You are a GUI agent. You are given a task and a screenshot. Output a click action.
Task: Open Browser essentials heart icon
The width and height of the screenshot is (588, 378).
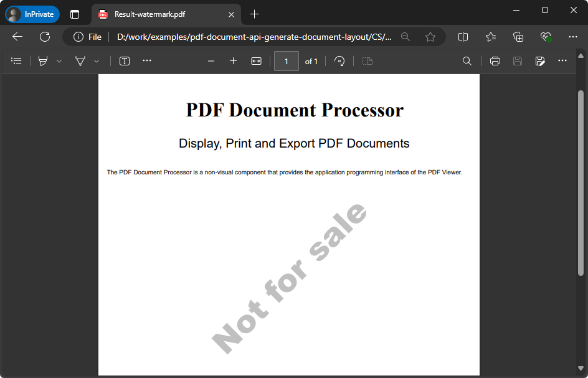pos(546,37)
